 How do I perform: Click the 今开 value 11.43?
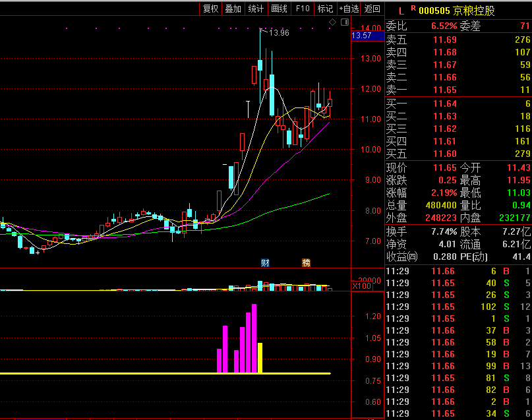[518, 168]
